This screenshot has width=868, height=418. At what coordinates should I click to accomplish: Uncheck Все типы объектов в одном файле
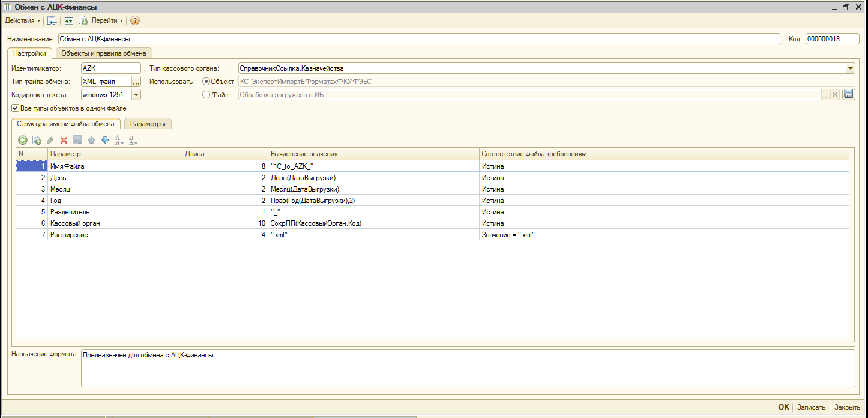click(16, 108)
